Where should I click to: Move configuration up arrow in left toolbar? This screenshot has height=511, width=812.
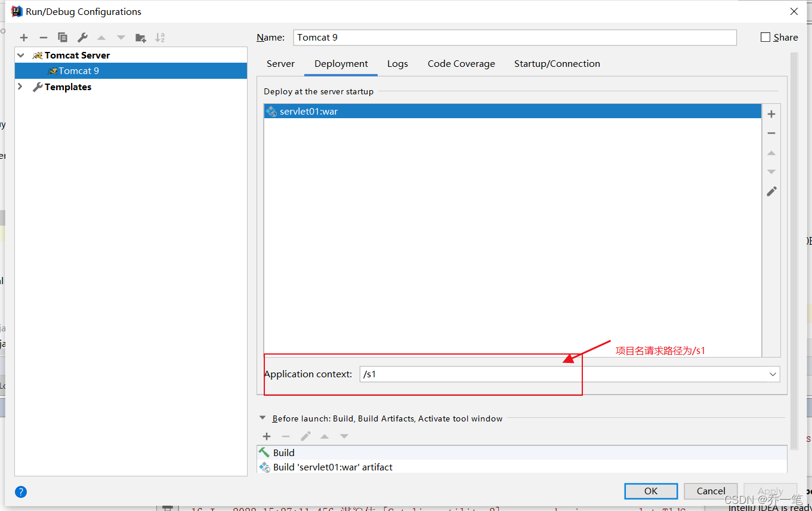click(101, 38)
